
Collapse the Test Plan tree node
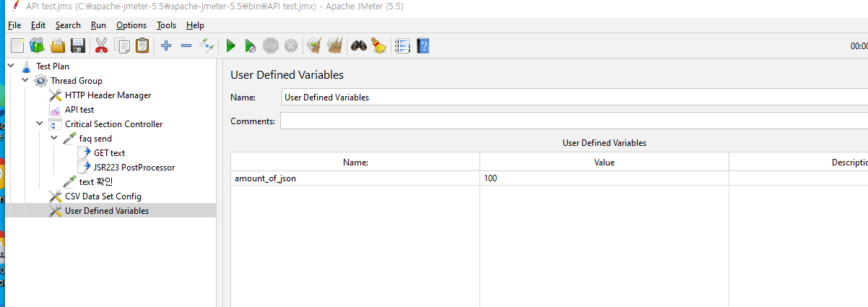tap(11, 66)
